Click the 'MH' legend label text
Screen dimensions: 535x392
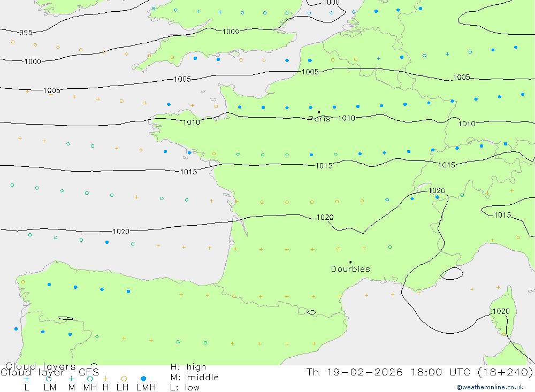(90, 388)
